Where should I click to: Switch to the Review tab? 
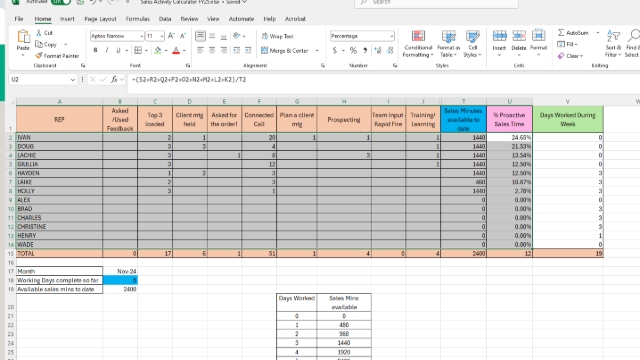click(189, 19)
